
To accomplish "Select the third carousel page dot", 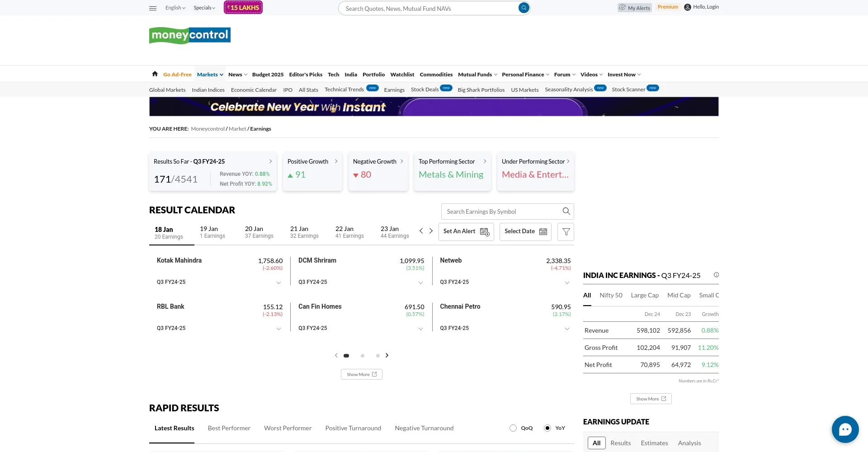I will click(x=378, y=356).
